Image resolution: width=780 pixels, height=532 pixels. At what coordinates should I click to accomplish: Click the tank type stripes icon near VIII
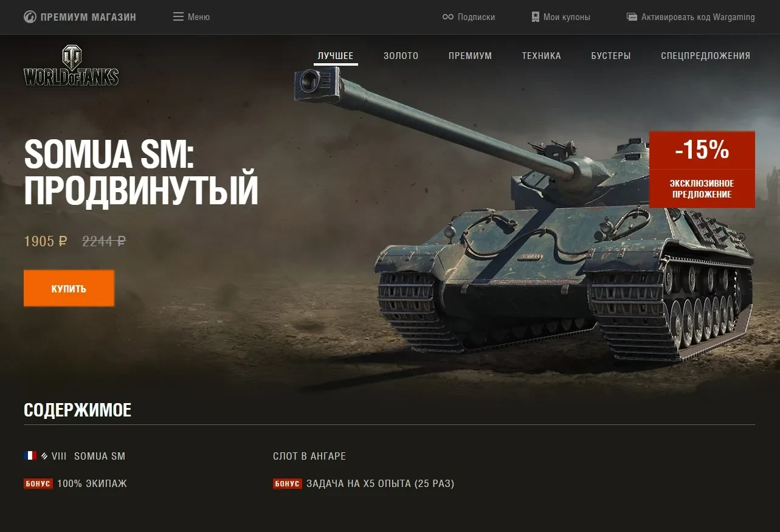tap(44, 456)
